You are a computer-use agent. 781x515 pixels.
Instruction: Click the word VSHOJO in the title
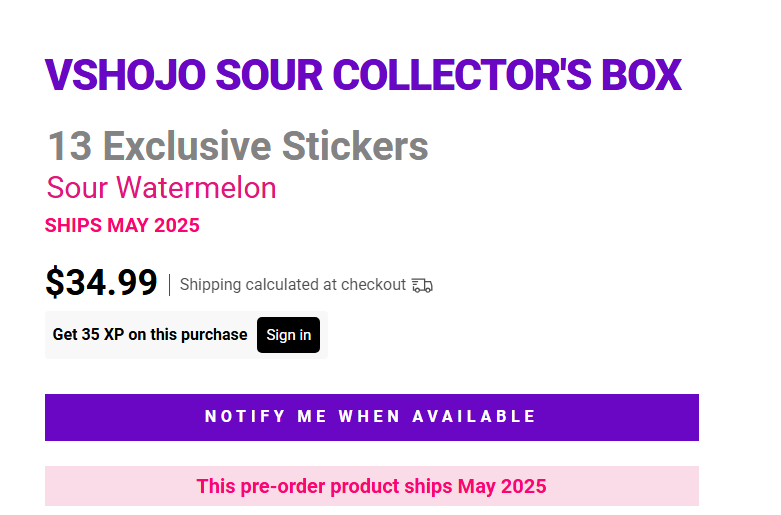(125, 75)
